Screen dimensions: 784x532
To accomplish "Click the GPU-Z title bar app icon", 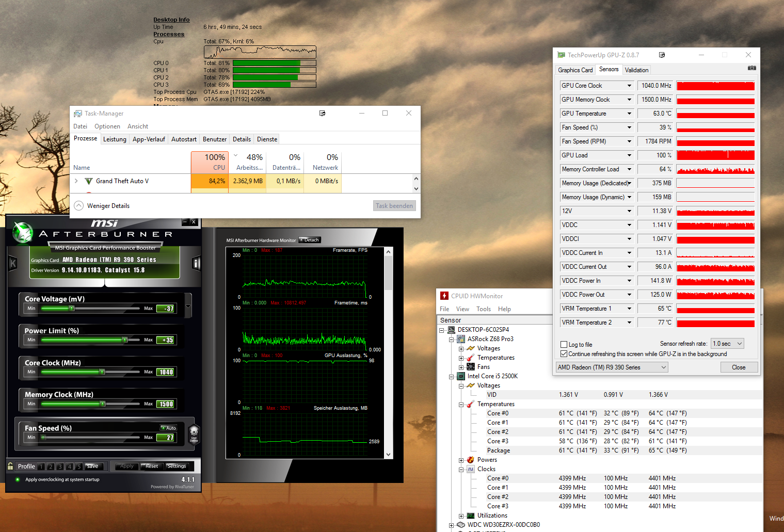I will point(561,55).
